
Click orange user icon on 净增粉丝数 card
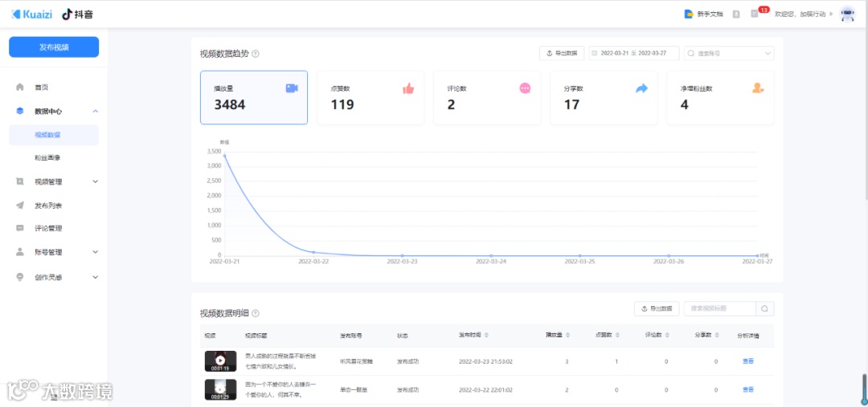pos(758,88)
